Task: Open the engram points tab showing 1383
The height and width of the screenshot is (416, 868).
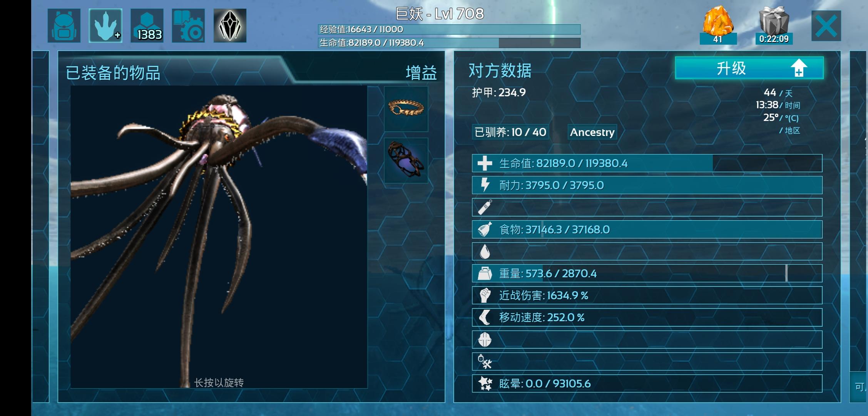Action: click(147, 25)
